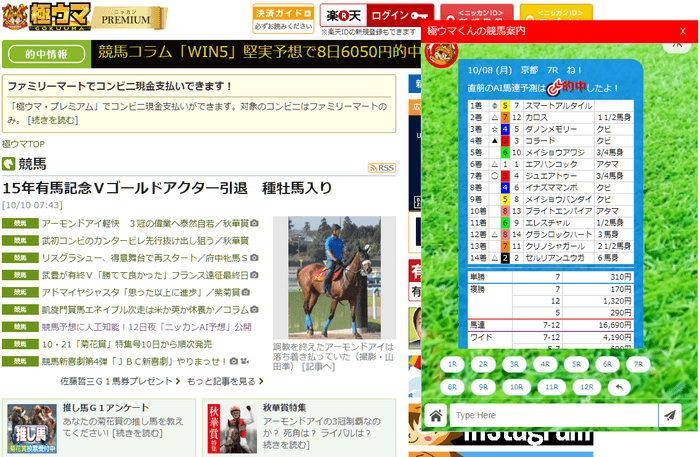The height and width of the screenshot is (457, 700).
Task: Open the 決済ガイド payment guide
Action: (281, 14)
